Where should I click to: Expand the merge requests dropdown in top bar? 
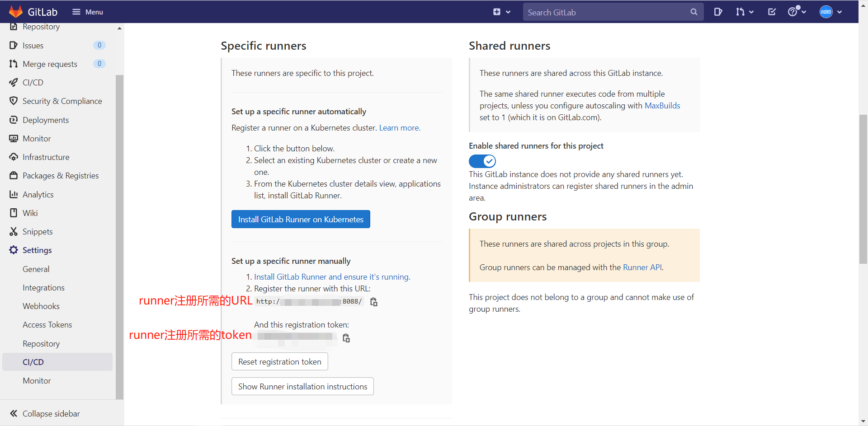click(745, 12)
